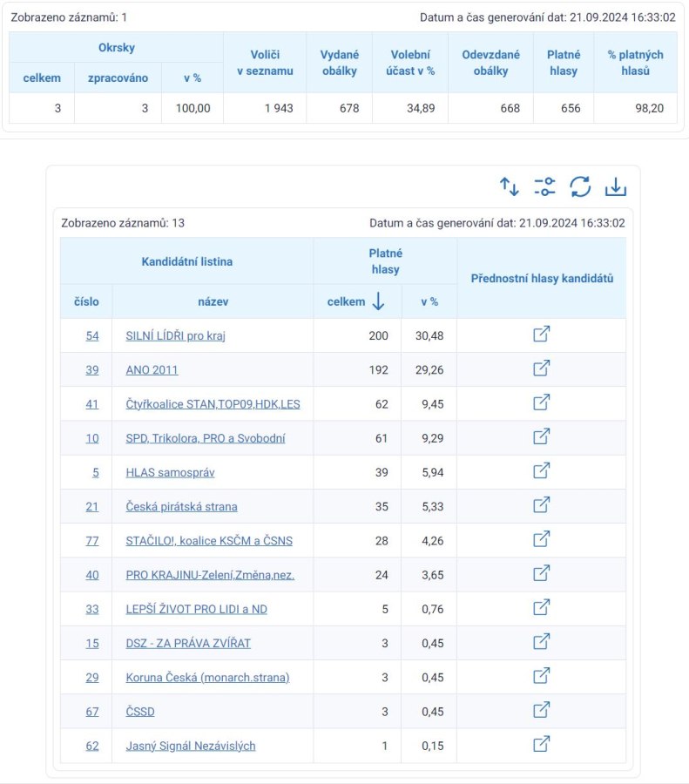Image resolution: width=689 pixels, height=784 pixels.
Task: Click party number 39 link
Action: [92, 370]
